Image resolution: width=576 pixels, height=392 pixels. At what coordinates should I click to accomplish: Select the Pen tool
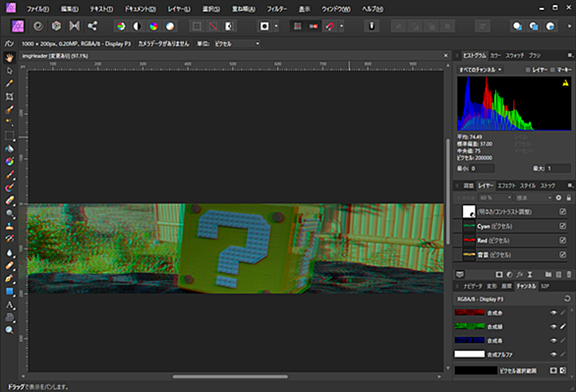10,279
